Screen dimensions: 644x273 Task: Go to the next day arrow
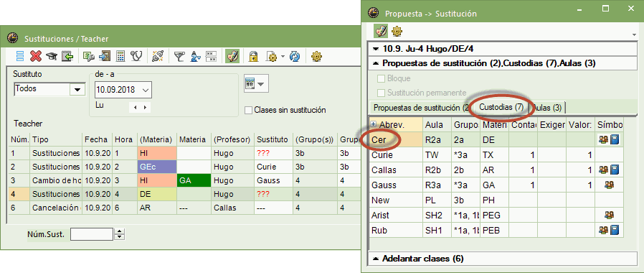tap(145, 107)
